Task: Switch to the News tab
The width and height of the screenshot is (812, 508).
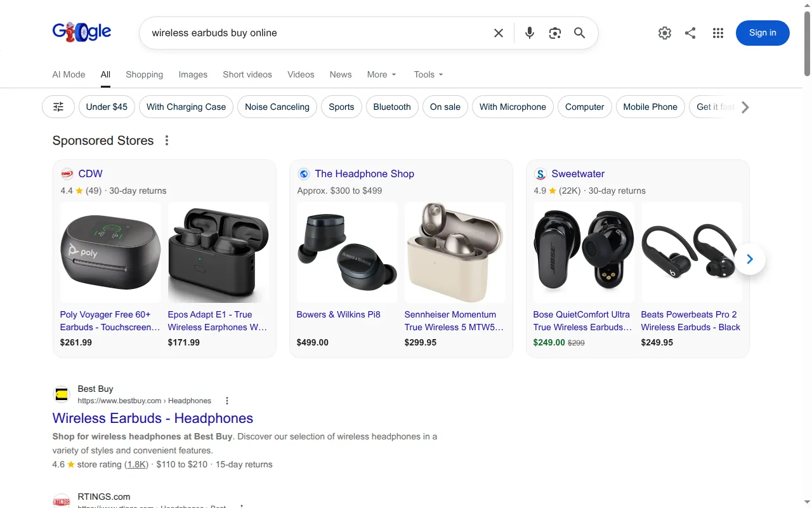Action: [341, 74]
